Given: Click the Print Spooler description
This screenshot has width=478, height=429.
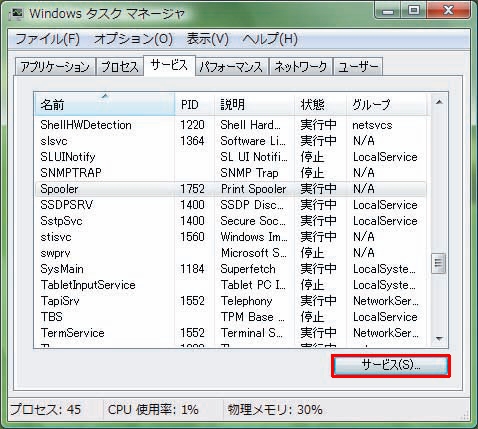Looking at the screenshot, I should 253,189.
